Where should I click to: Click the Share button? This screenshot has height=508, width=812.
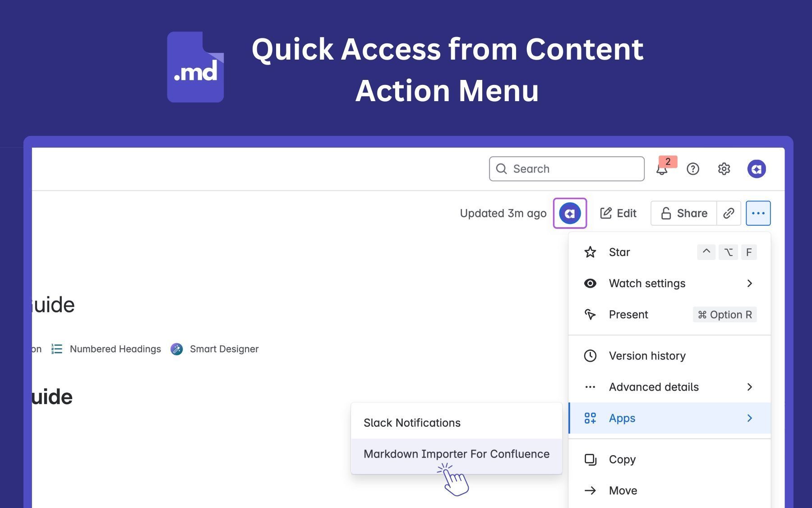683,213
